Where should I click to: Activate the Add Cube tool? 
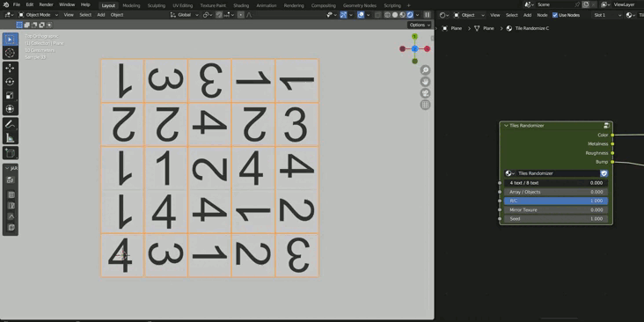(10, 153)
